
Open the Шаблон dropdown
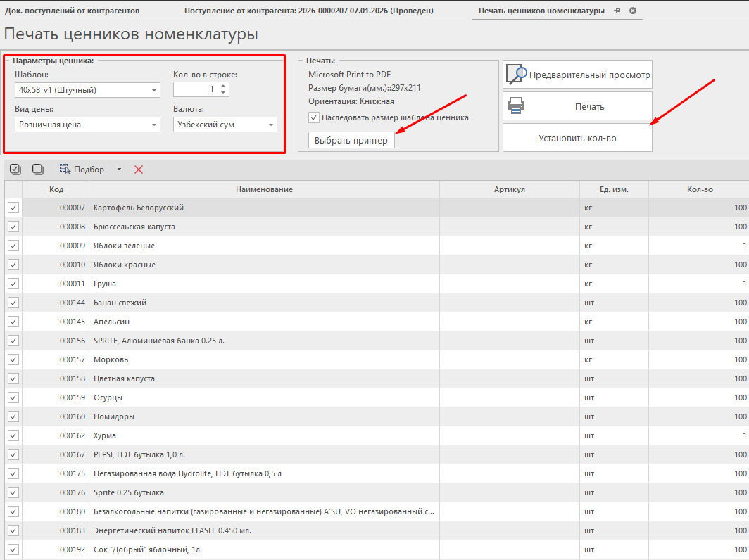(153, 90)
